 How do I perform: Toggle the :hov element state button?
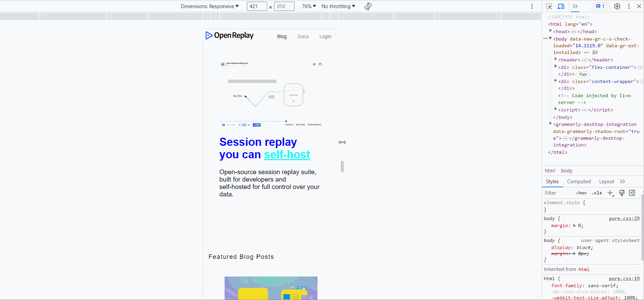tap(581, 193)
